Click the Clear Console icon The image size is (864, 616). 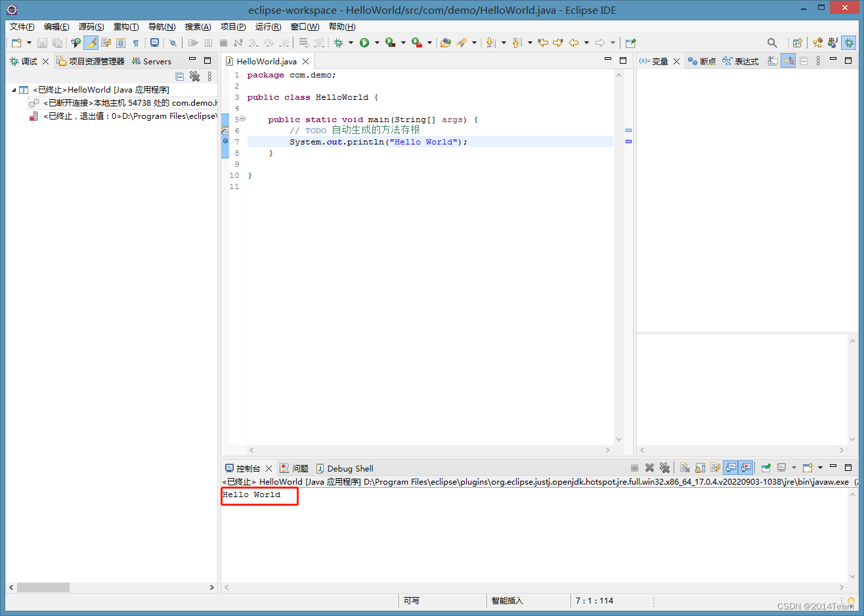point(685,468)
